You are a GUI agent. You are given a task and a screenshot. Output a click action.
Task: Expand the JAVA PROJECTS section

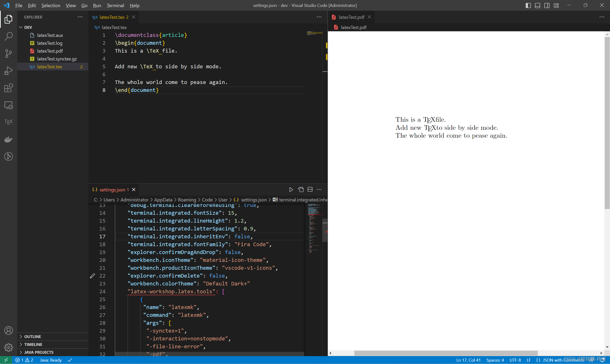39,352
